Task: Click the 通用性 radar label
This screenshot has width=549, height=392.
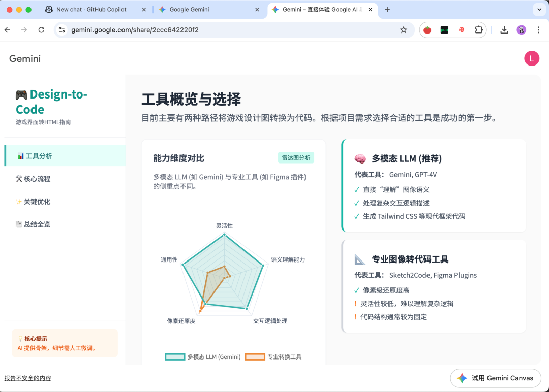Action: [x=169, y=259]
